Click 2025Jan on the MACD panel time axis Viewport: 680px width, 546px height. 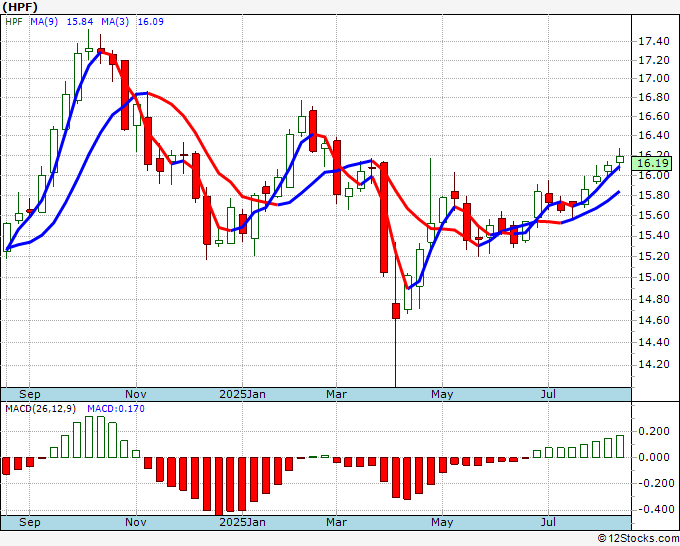[x=242, y=522]
